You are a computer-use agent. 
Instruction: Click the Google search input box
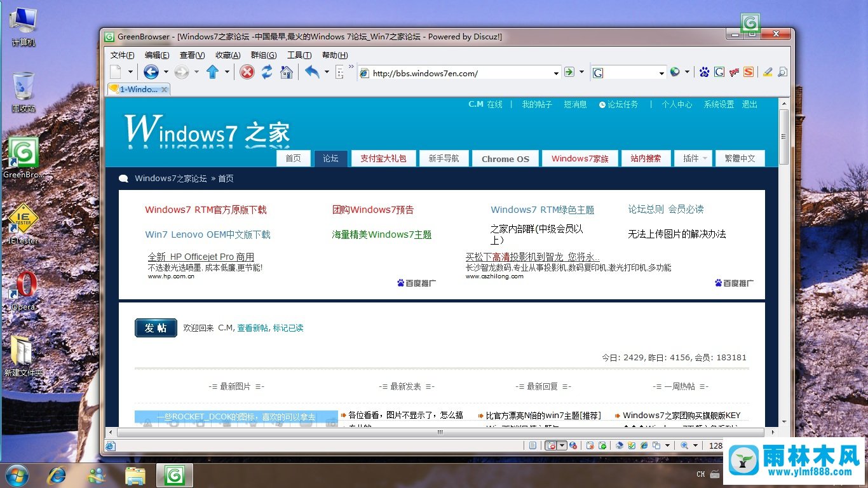coord(629,73)
